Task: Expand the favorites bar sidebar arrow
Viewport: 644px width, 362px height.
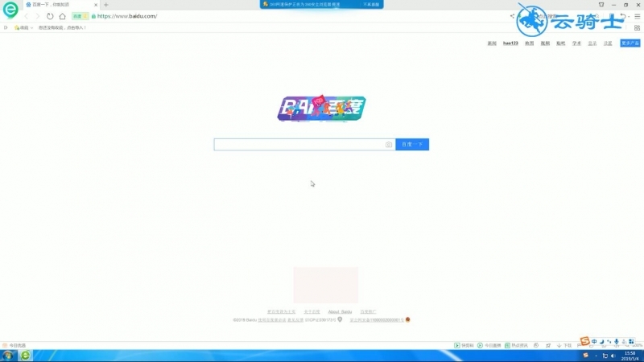Action: (x=6, y=28)
